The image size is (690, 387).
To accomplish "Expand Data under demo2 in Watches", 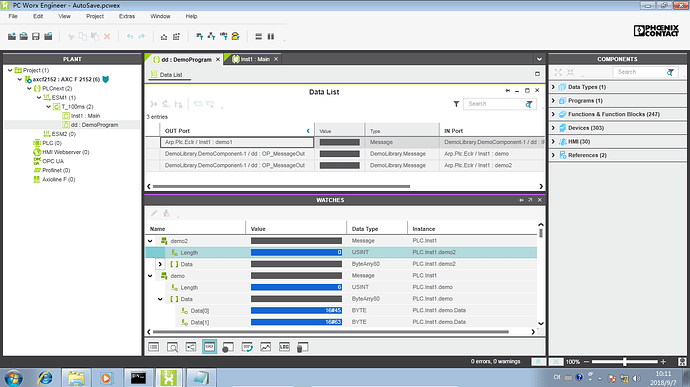I will click(x=160, y=264).
